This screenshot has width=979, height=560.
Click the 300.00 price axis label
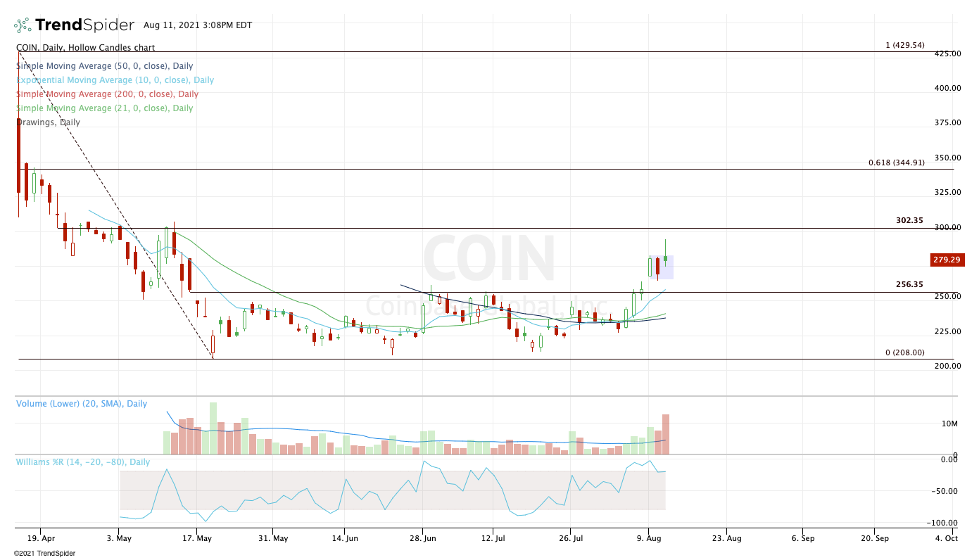tap(947, 227)
